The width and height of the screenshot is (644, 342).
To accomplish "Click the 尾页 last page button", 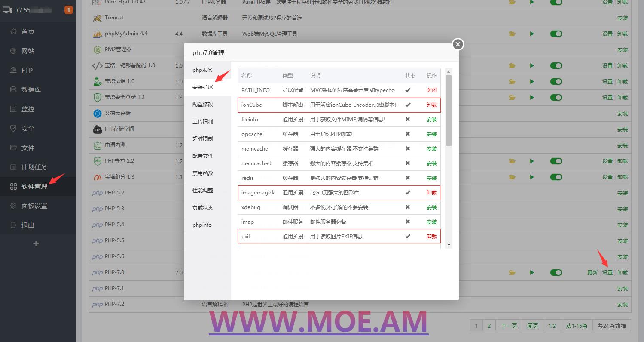I will tap(533, 326).
